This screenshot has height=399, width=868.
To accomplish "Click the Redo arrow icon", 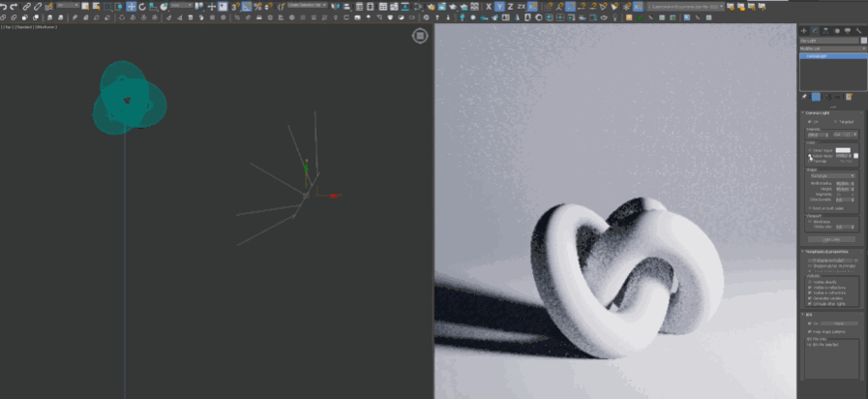I will 14,7.
